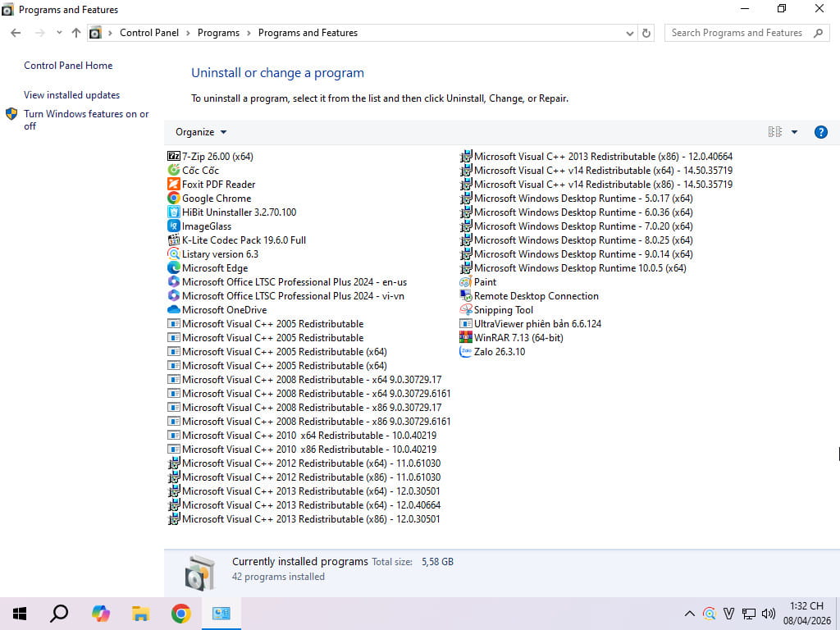Select Visual C++ 2008 Redistributable x64 9.0.30729.6161
The height and width of the screenshot is (630, 840).
[309, 393]
